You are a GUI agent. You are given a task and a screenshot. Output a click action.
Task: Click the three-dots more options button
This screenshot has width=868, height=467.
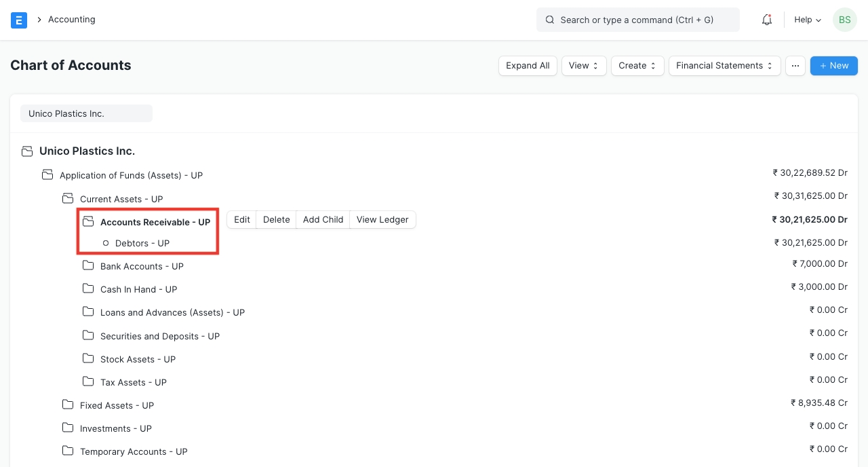(x=795, y=66)
